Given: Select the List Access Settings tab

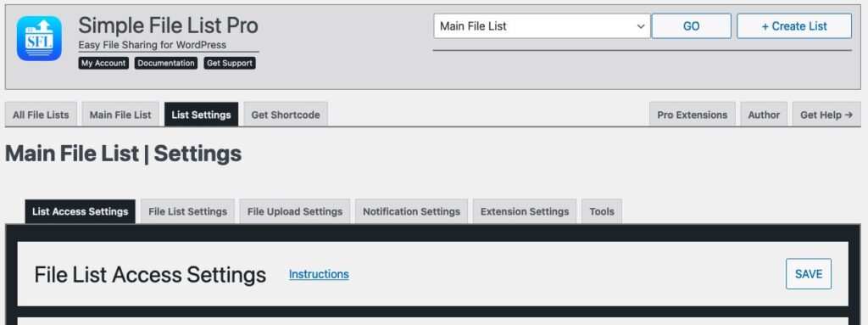Looking at the screenshot, I should coord(81,211).
